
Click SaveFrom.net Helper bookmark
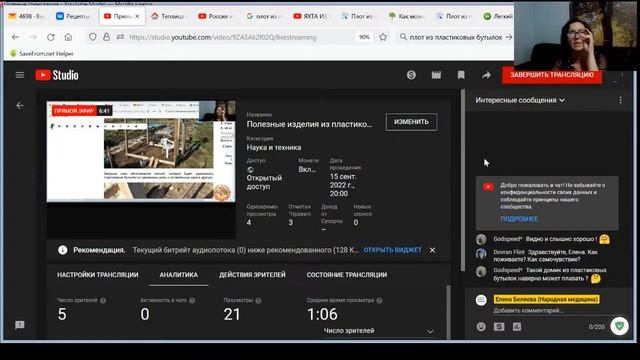click(41, 53)
